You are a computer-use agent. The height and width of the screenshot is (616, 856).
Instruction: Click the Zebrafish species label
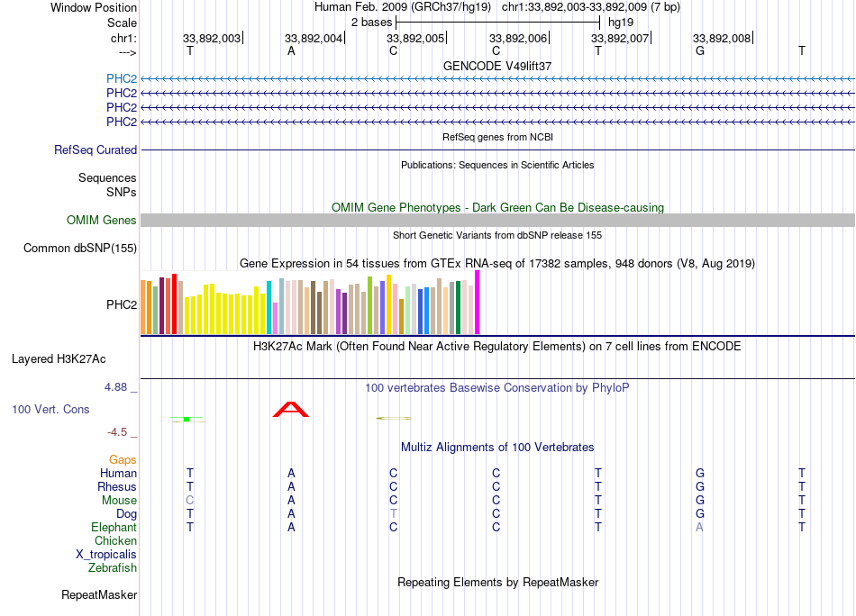click(113, 568)
